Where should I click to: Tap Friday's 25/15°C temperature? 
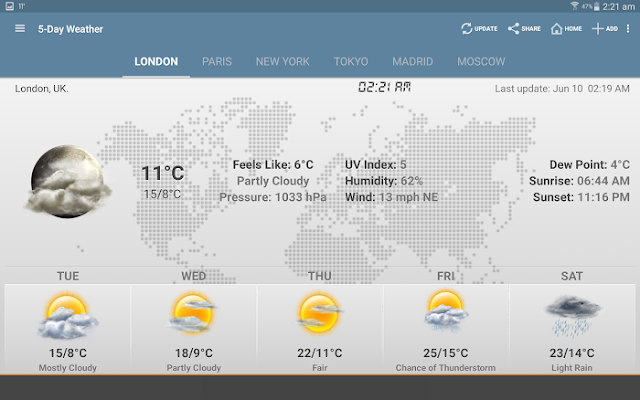pos(445,353)
